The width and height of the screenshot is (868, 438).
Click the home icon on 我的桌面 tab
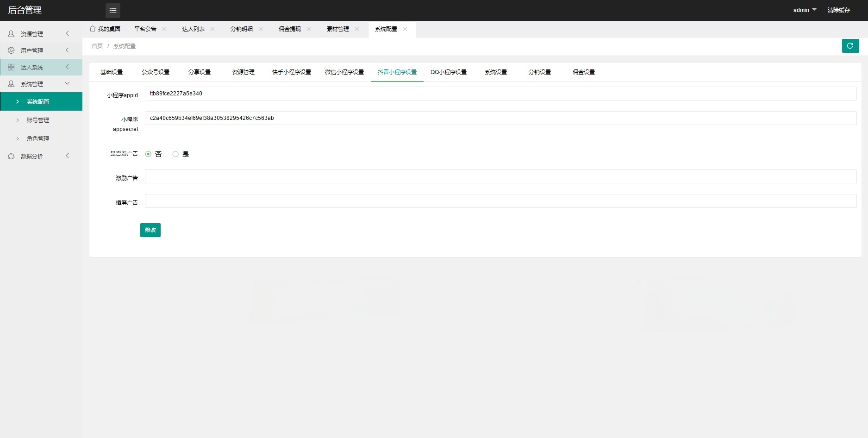92,28
